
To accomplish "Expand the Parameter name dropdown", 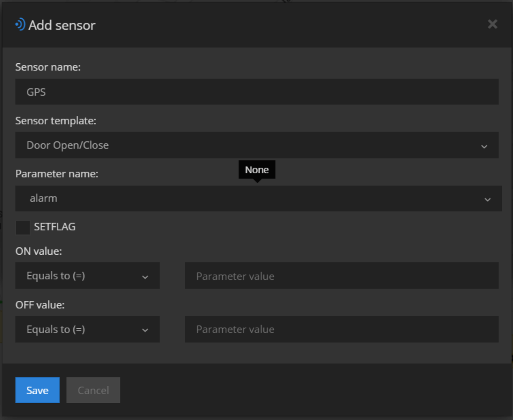I will coord(258,198).
